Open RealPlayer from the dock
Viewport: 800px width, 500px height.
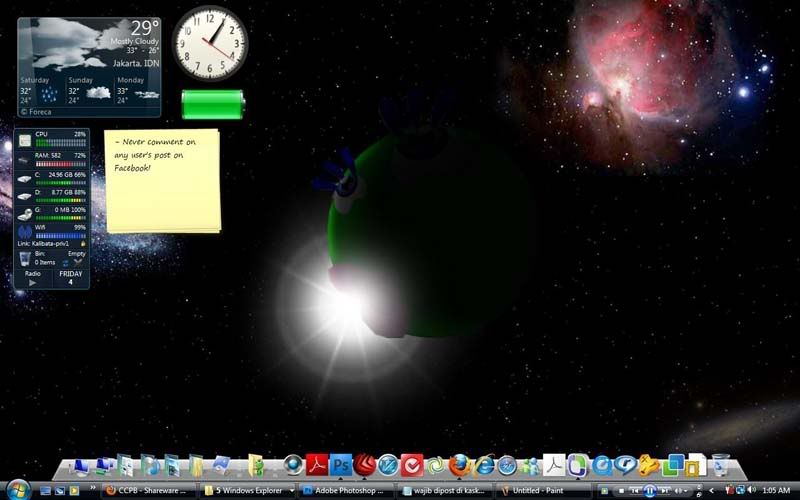[x=625, y=465]
